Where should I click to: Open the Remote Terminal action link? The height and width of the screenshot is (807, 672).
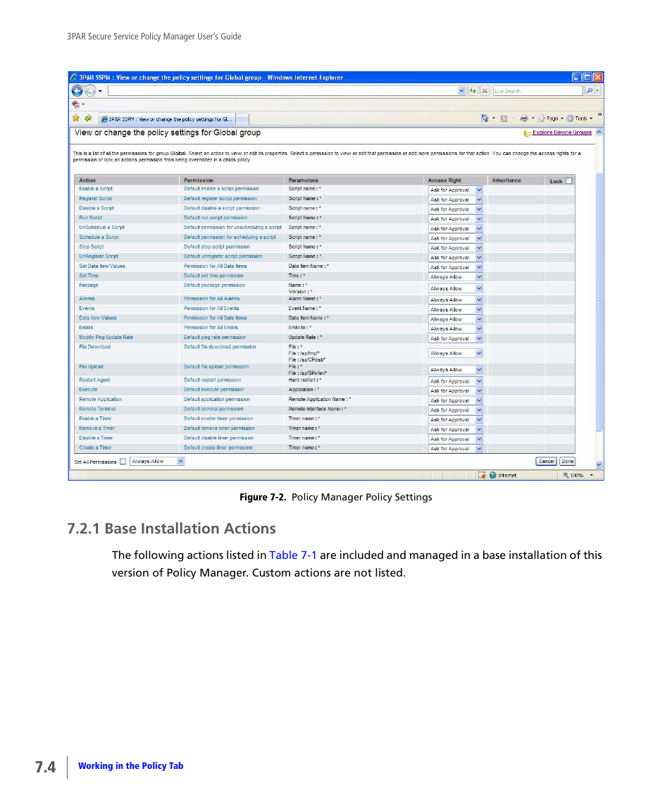click(97, 409)
